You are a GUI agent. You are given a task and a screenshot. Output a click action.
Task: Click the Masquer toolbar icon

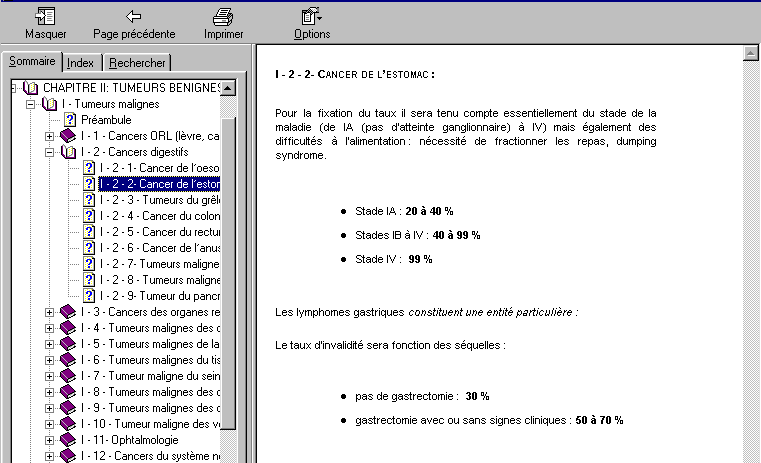coord(45,16)
